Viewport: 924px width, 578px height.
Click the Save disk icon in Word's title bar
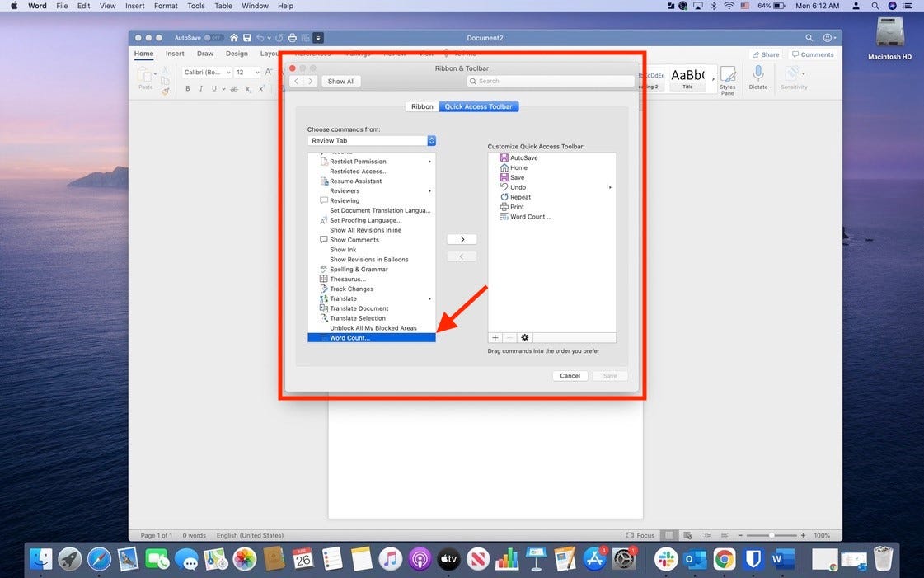click(247, 38)
